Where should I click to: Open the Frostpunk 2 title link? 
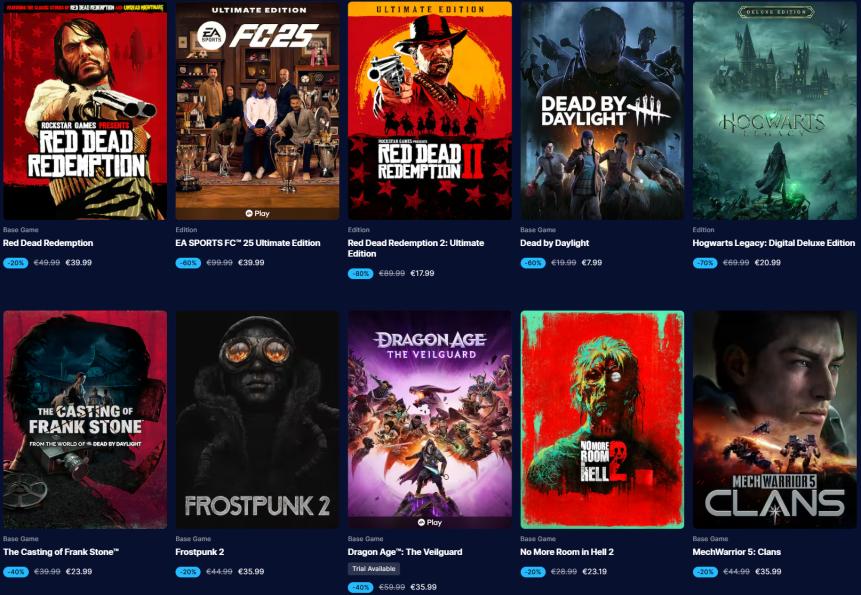point(200,552)
